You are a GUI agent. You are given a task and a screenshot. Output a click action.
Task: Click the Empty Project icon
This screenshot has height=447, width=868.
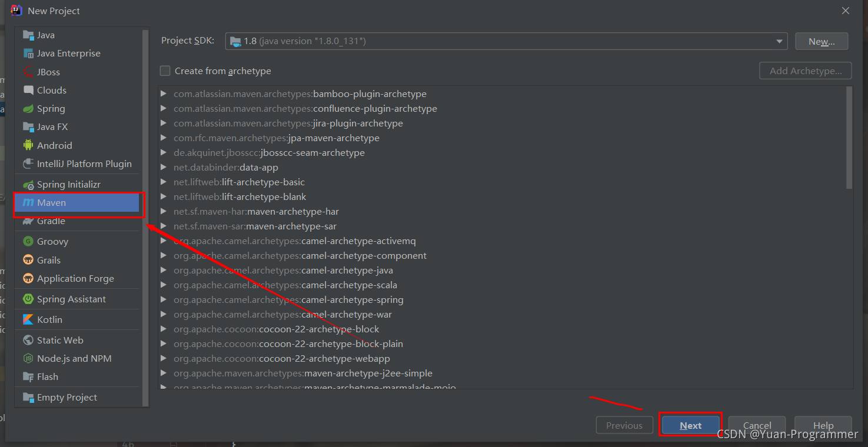pos(28,398)
